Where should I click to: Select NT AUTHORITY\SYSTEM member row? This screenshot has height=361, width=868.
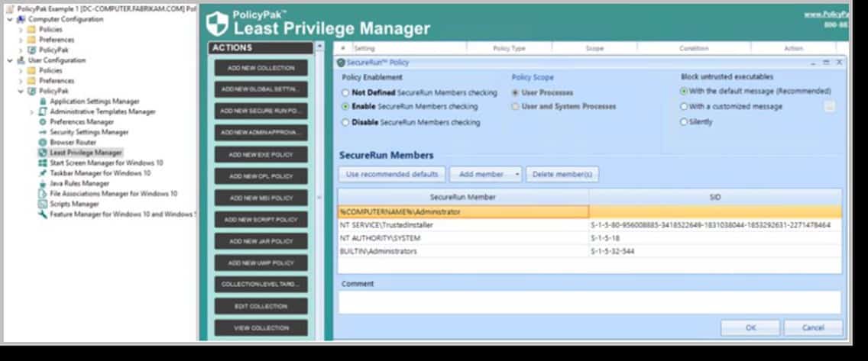pyautogui.click(x=590, y=238)
